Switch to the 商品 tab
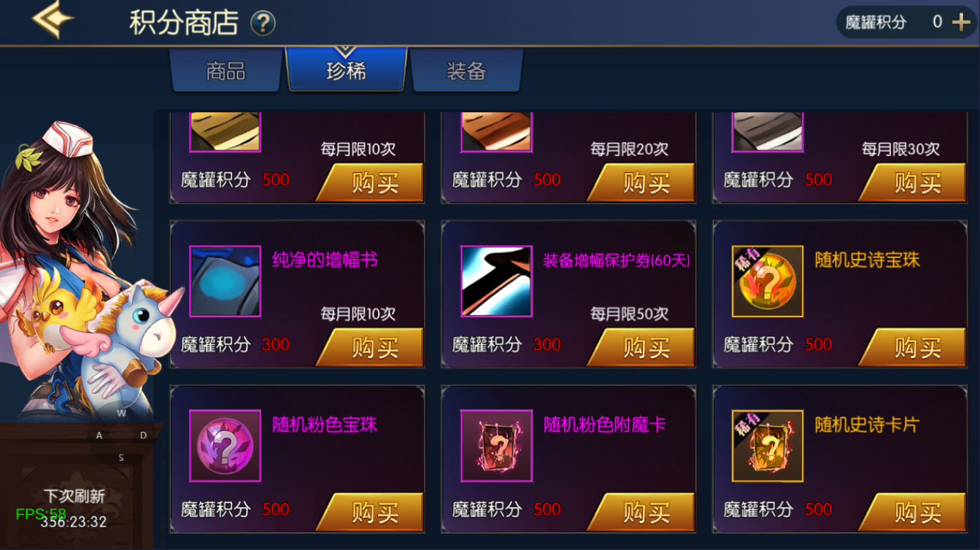980x550 pixels. pos(226,71)
